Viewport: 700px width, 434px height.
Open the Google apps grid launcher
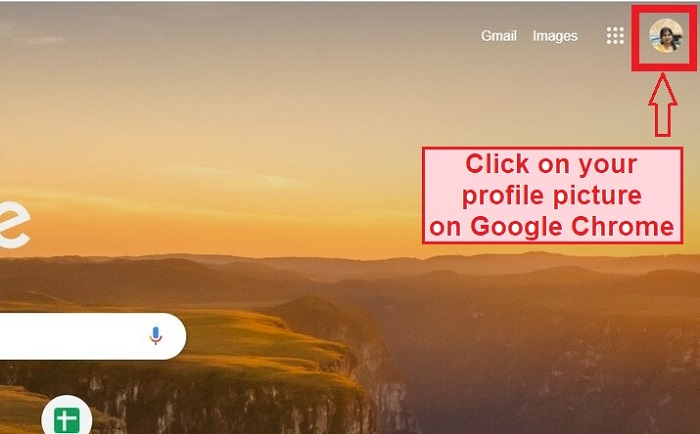point(615,36)
